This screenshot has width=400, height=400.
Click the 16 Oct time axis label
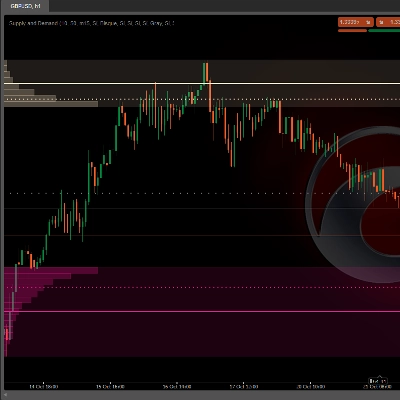point(177,387)
